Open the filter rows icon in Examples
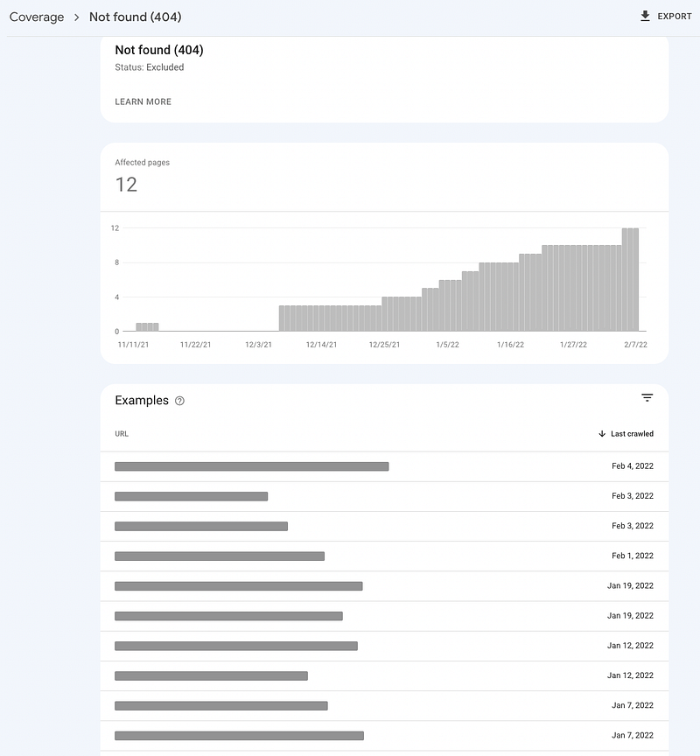Screen dimensions: 700x756 coord(647,398)
